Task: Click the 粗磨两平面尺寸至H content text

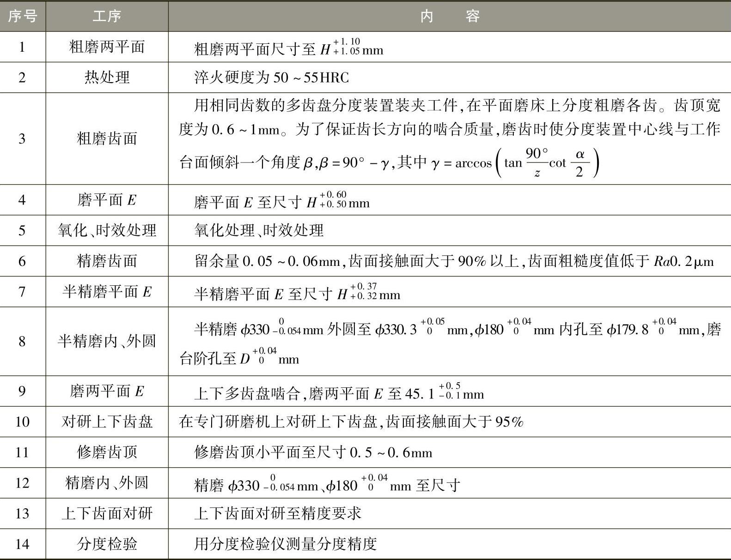Action: (x=289, y=47)
